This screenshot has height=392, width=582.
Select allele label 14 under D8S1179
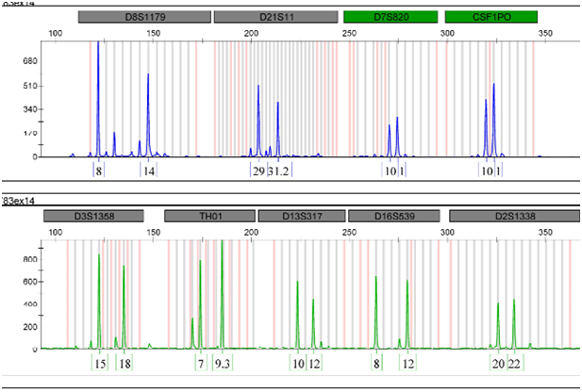pos(149,171)
